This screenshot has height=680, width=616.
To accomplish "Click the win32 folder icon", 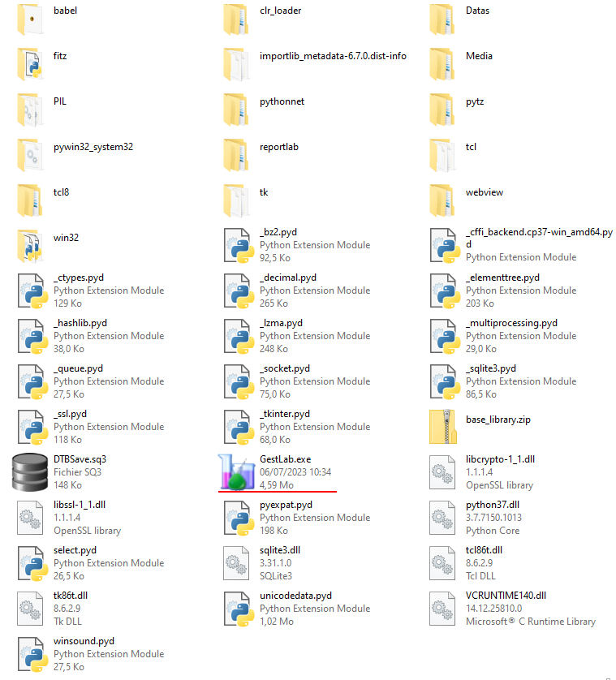I will [x=31, y=245].
